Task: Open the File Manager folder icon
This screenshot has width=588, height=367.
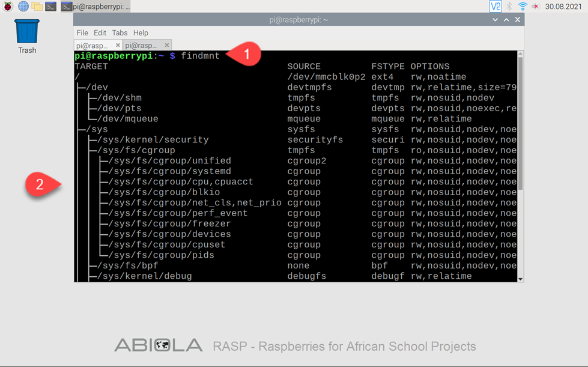Action: click(37, 7)
